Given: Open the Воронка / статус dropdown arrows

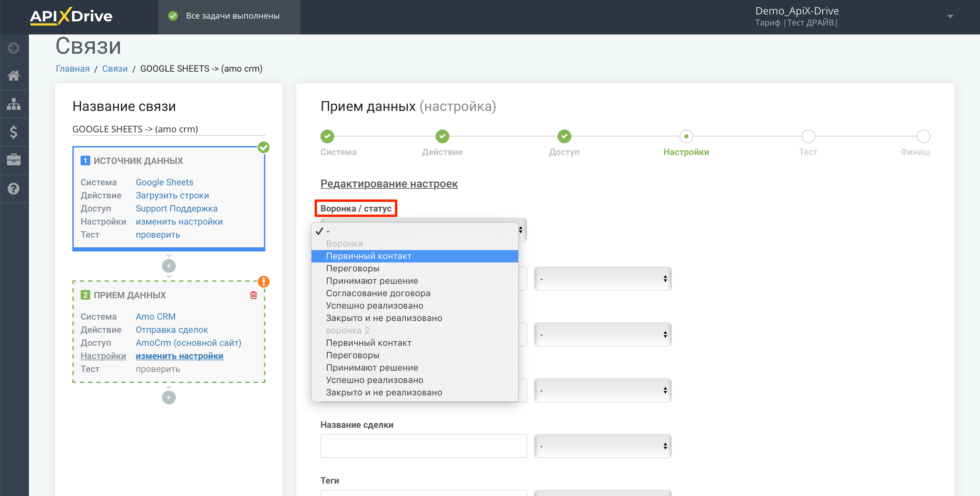Looking at the screenshot, I should click(521, 230).
